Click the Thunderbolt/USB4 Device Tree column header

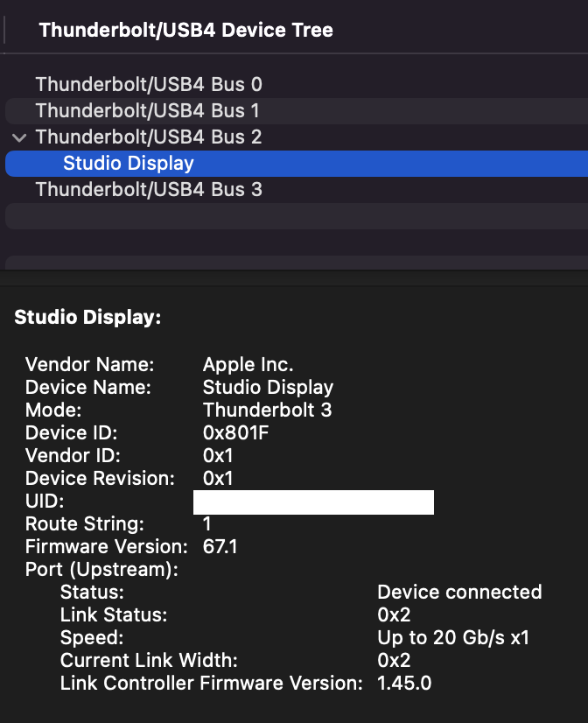click(x=185, y=31)
